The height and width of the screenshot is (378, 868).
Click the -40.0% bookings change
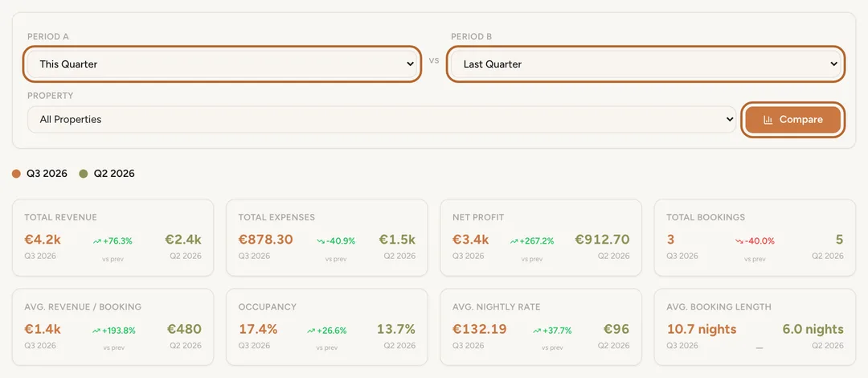759,241
